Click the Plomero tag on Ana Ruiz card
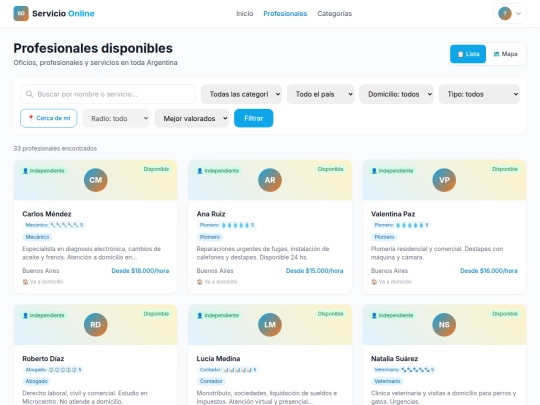Image resolution: width=540 pixels, height=405 pixels. [210, 237]
